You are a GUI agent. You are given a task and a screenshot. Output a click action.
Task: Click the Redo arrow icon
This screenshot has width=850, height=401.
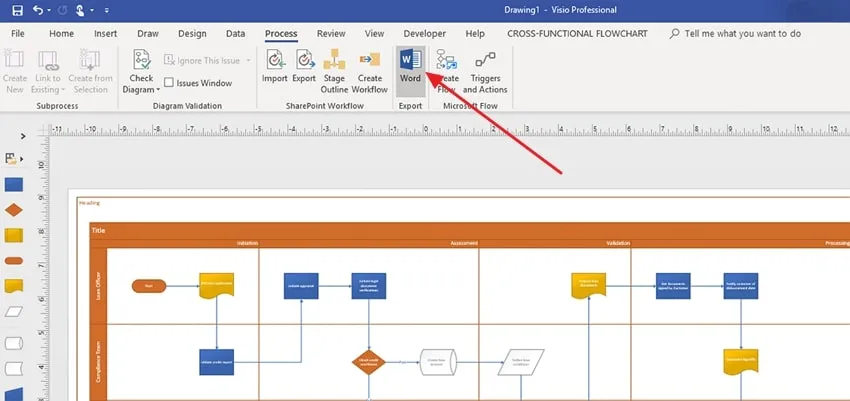61,10
